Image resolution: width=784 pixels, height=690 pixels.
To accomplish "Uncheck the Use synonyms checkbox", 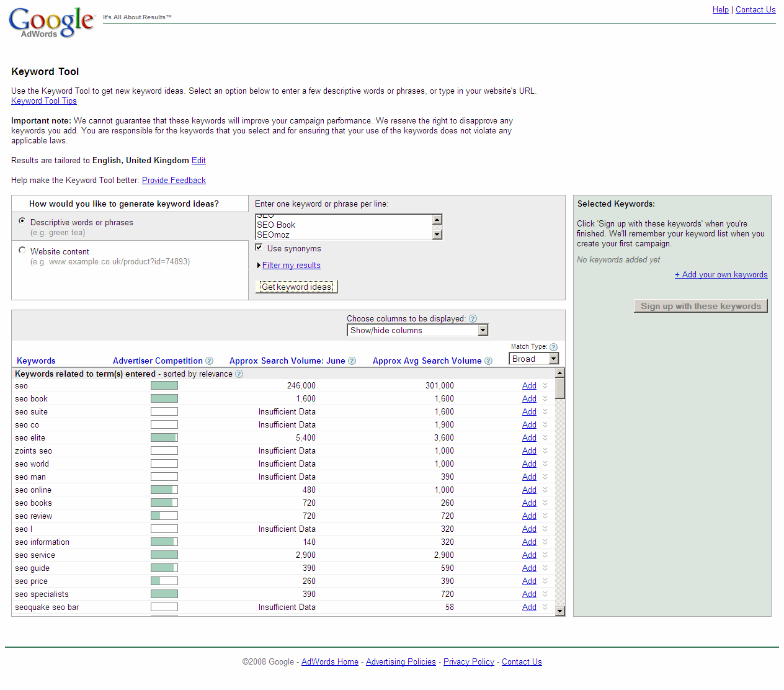I will (259, 246).
